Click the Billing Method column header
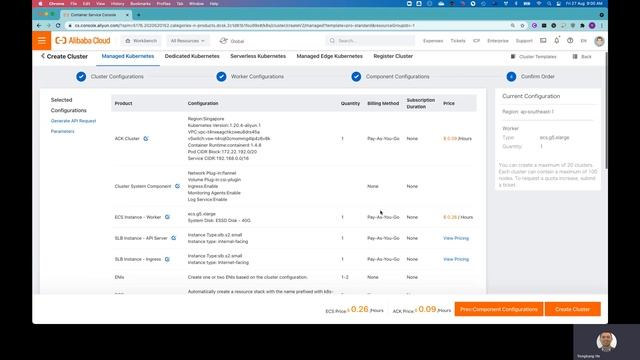 click(x=383, y=103)
